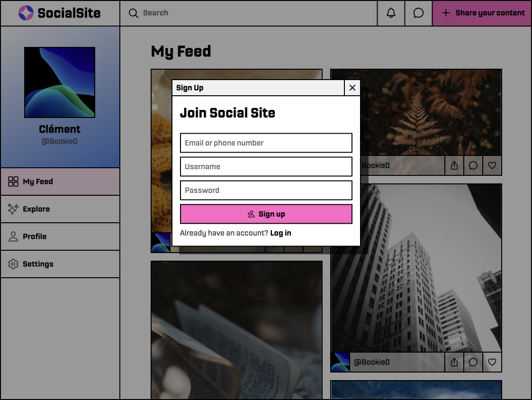
Task: Open Profile via the person icon
Action: pos(13,236)
